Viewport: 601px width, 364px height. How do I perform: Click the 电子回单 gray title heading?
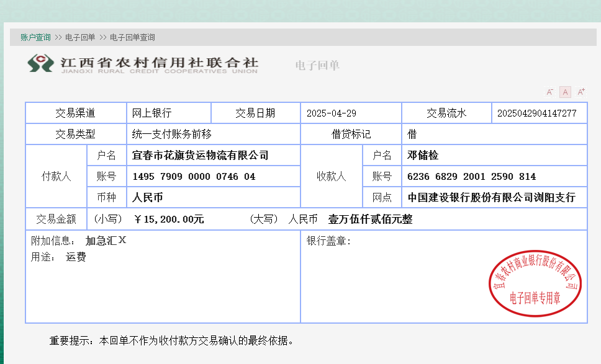[317, 66]
